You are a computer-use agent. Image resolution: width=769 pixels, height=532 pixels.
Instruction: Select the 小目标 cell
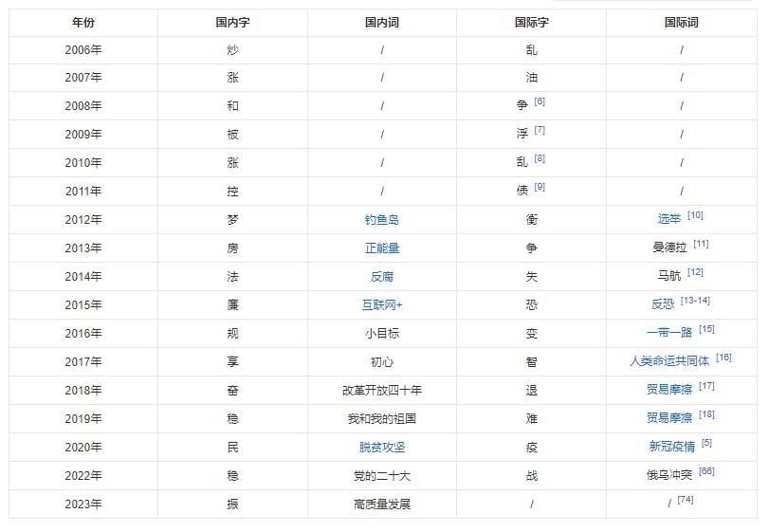point(381,334)
